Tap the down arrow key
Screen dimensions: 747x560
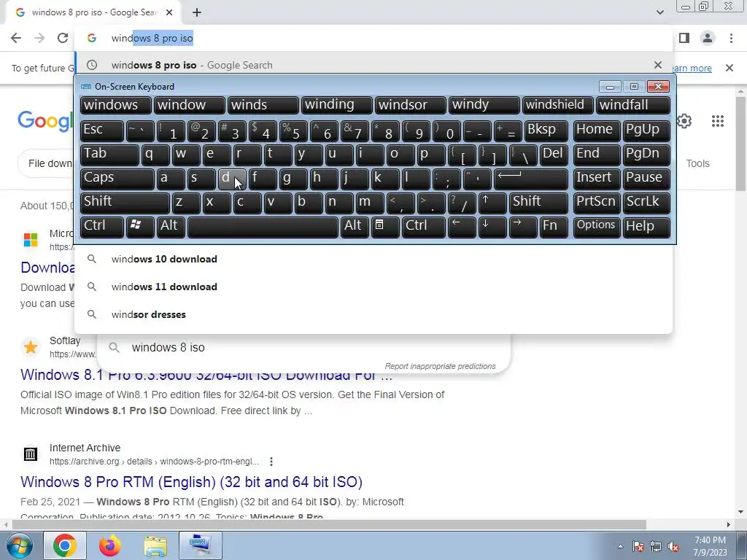point(492,227)
